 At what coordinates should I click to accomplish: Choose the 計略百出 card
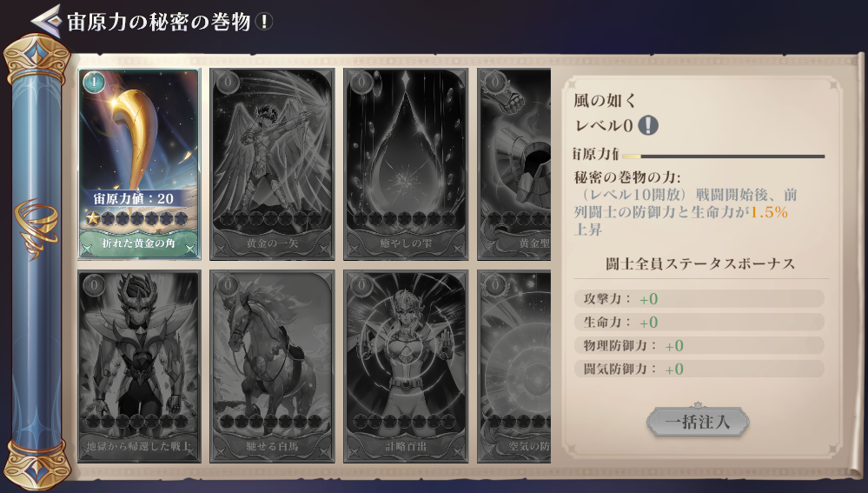coord(406,366)
